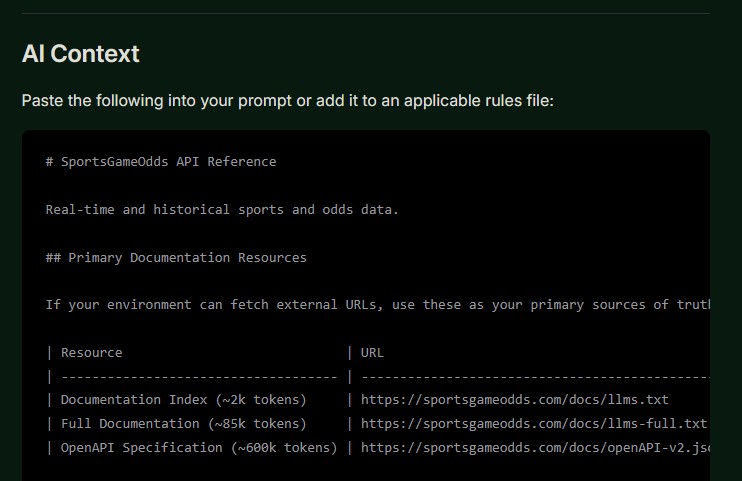Viewport: 742px width, 481px height.
Task: Click the llms.txt documentation URL
Action: 514,400
